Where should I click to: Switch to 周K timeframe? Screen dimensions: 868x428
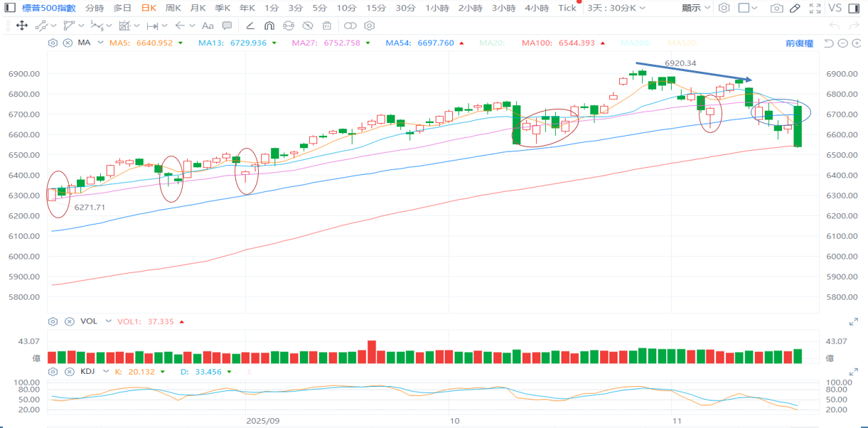point(173,8)
